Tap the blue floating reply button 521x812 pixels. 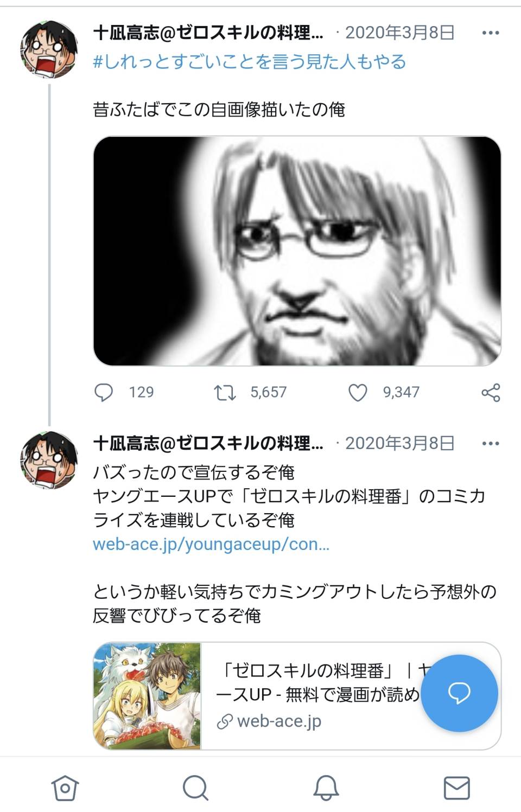coord(459,693)
